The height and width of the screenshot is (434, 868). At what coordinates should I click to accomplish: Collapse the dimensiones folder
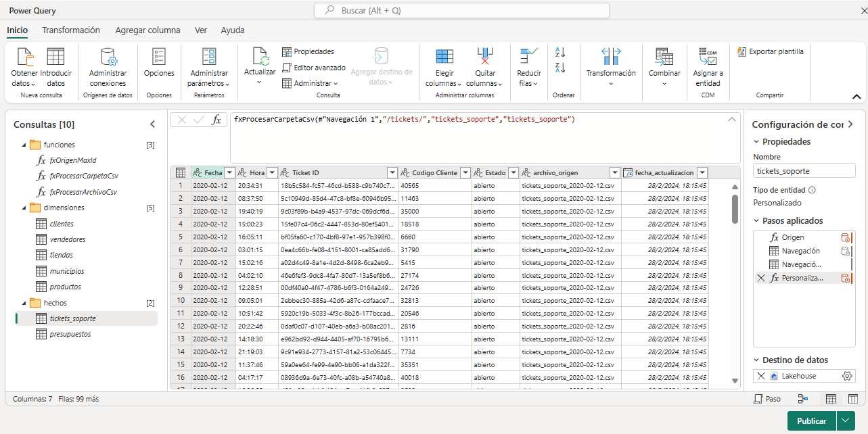tap(23, 208)
